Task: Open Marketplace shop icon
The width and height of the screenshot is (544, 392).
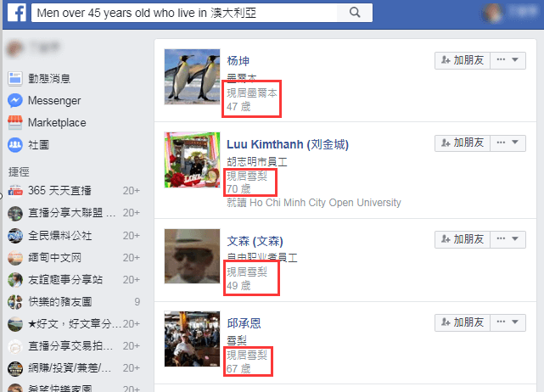Action: (15, 122)
